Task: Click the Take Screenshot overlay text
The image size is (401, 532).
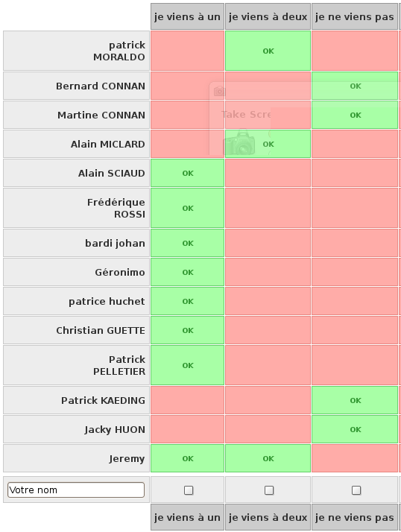Action: coord(246,114)
